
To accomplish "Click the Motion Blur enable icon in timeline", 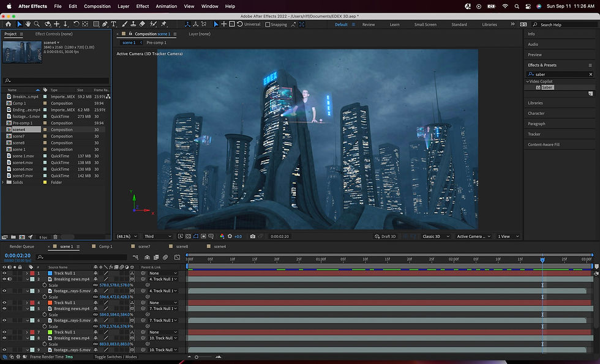I will [x=165, y=258].
